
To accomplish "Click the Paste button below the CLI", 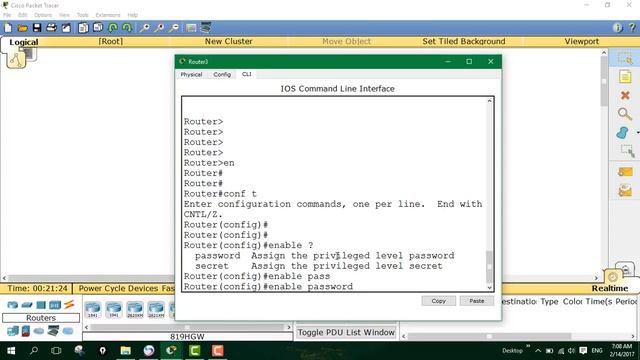I will click(x=477, y=301).
